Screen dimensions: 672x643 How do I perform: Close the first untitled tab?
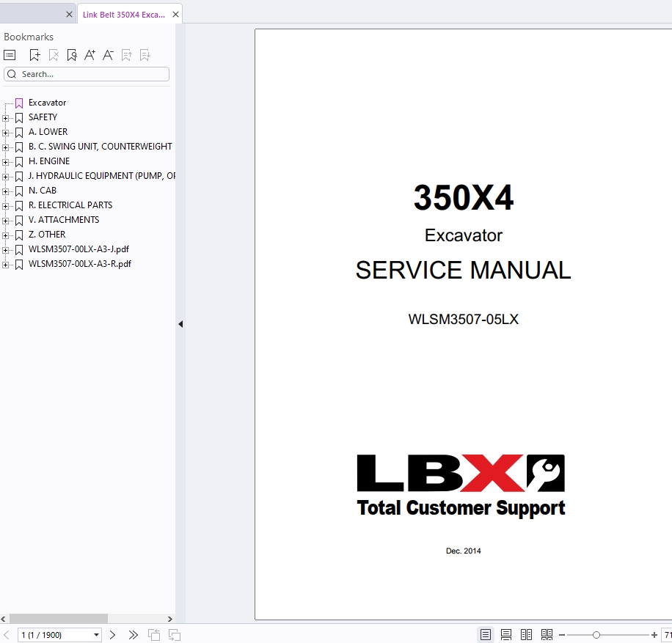[69, 15]
